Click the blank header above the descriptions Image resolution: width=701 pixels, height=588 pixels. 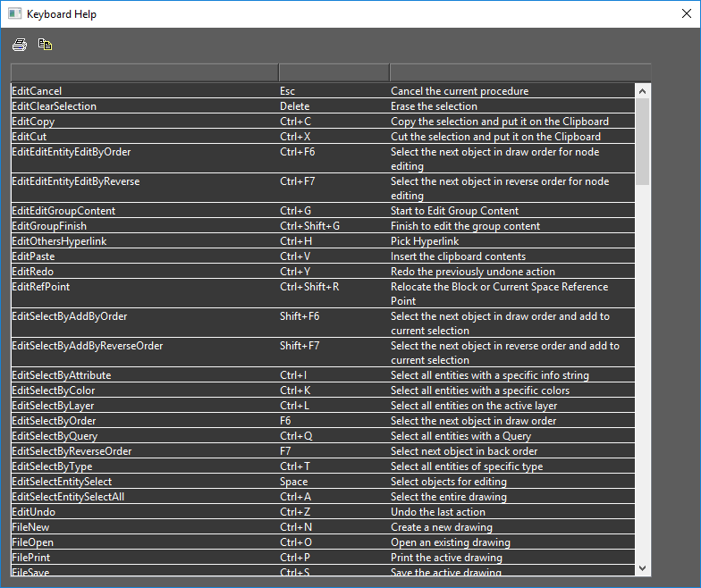click(x=519, y=72)
